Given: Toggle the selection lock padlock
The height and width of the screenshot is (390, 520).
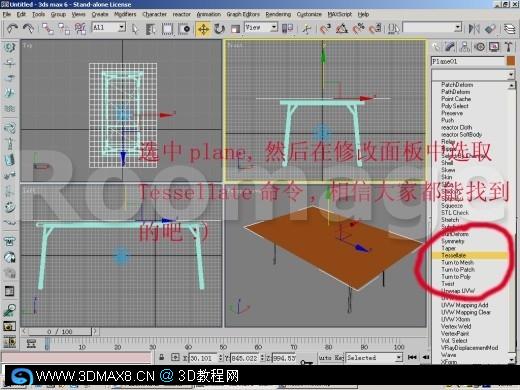Looking at the screenshot, I should tap(162, 358).
